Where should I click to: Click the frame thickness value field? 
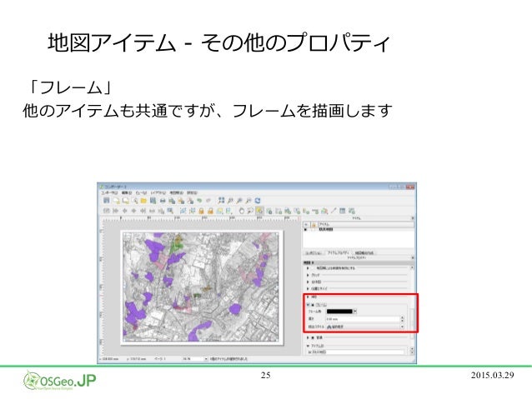pos(363,319)
